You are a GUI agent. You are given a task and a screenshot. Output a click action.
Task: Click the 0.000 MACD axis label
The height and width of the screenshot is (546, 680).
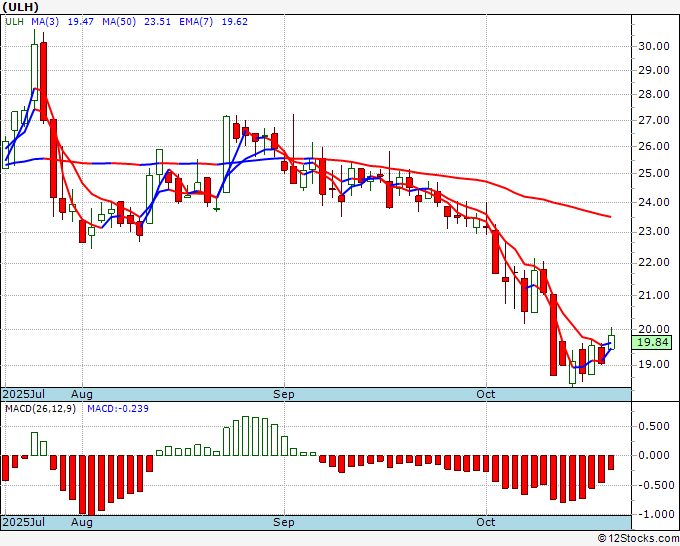[x=654, y=455]
